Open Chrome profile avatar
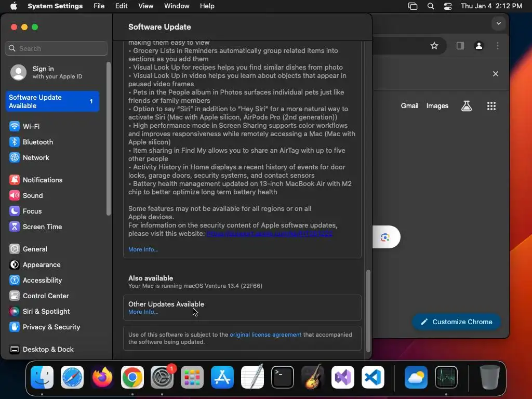Screen dimensions: 532x399 [x=478, y=46]
